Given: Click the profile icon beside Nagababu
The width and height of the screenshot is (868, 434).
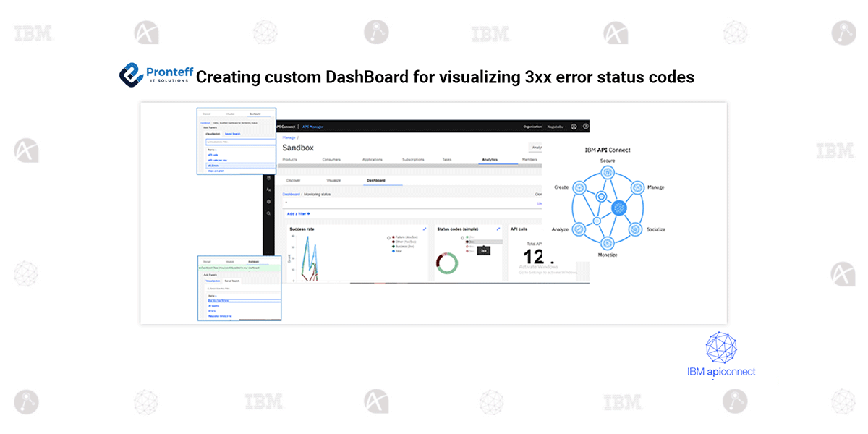Looking at the screenshot, I should point(573,126).
